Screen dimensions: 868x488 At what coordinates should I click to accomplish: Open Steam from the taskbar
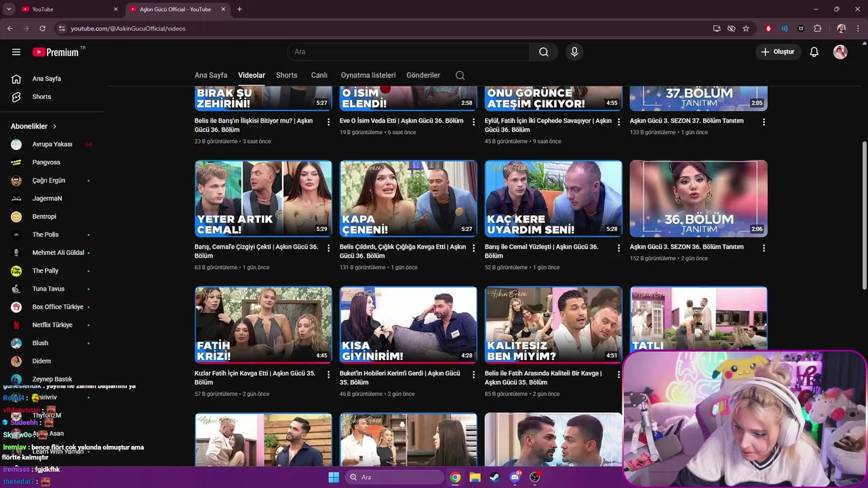coord(494,477)
